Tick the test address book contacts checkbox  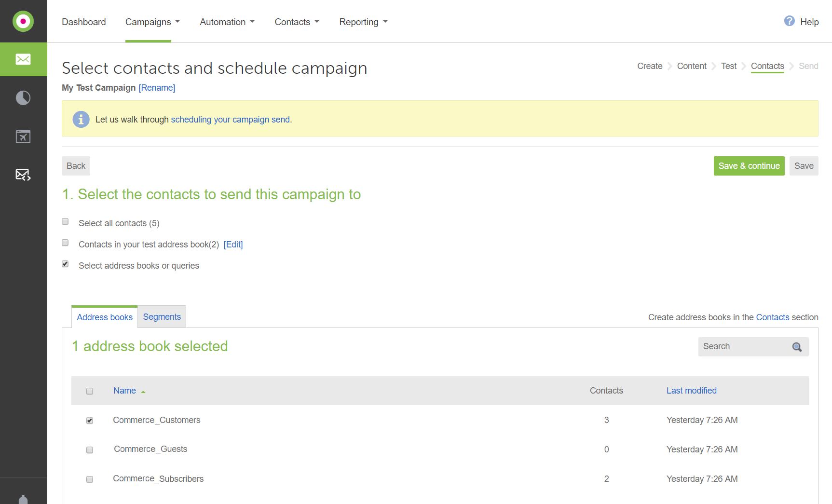(65, 243)
